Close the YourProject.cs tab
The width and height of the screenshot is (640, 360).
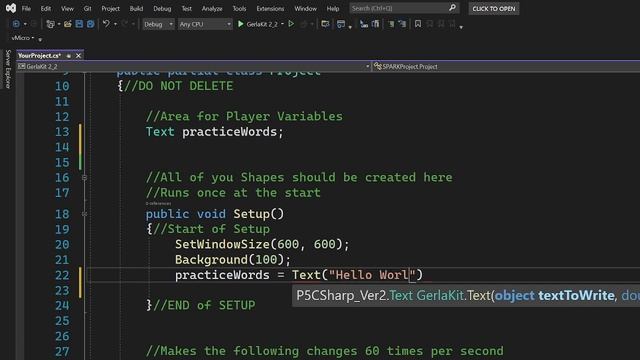click(78, 56)
